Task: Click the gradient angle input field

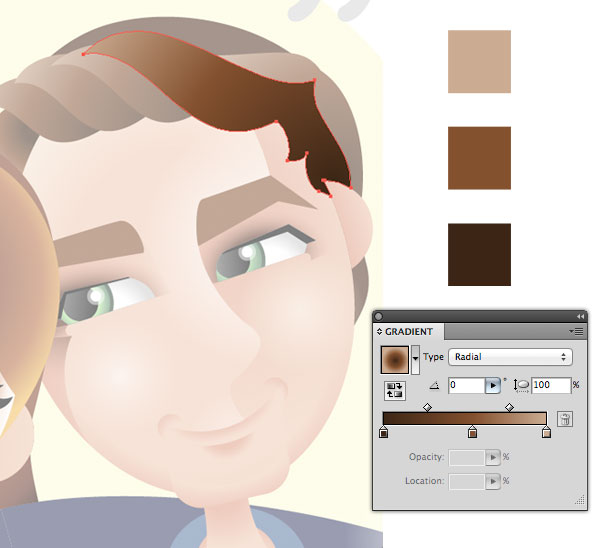Action: coord(467,385)
